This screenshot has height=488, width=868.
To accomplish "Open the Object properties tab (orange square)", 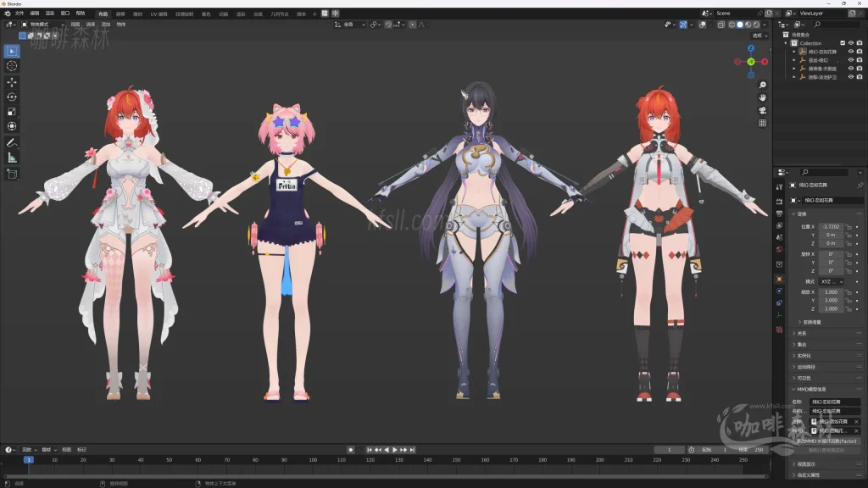I will click(780, 279).
